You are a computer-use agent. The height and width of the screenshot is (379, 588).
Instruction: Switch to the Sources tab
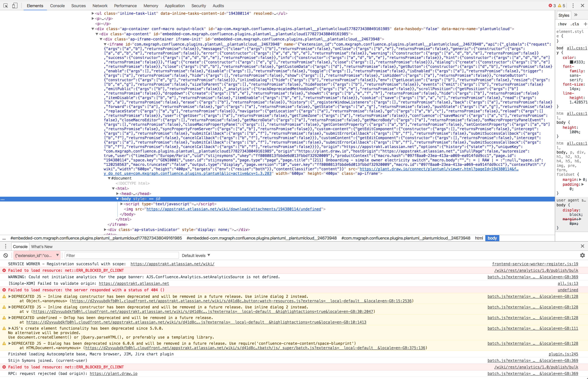[x=78, y=6]
